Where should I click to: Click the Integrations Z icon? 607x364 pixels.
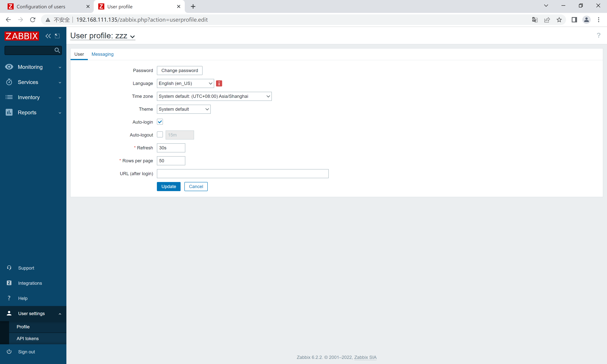click(9, 283)
